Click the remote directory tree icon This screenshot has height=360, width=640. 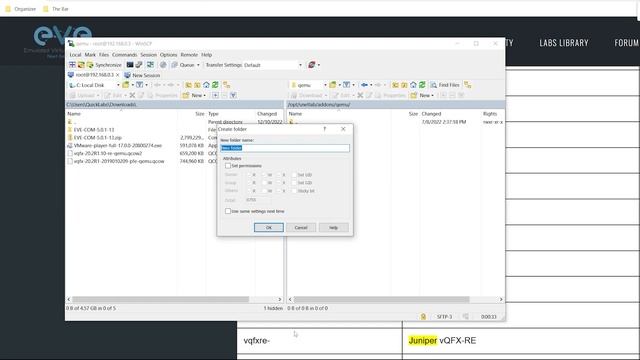pos(468,85)
